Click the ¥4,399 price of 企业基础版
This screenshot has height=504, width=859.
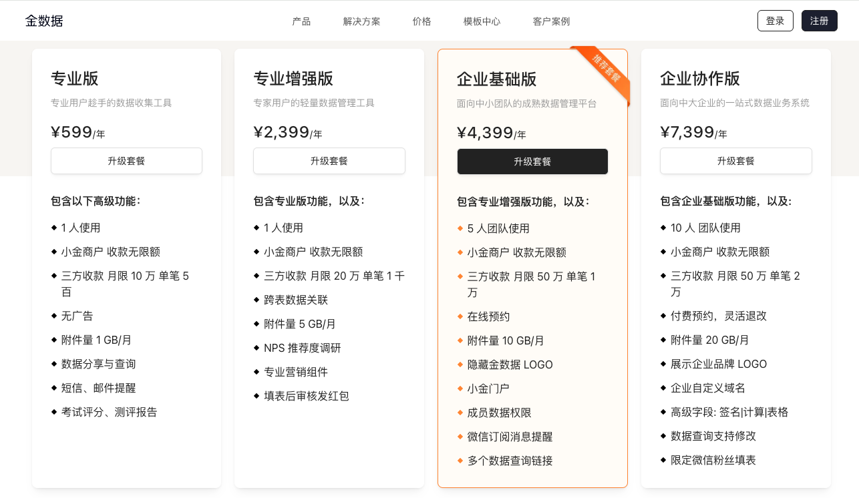coord(485,133)
